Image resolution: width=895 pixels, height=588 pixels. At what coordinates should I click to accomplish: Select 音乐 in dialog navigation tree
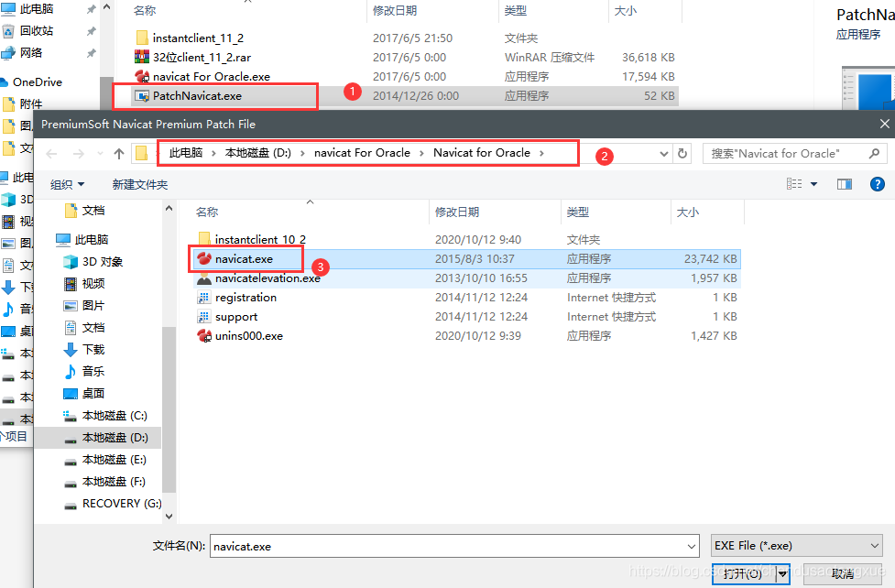tap(93, 372)
